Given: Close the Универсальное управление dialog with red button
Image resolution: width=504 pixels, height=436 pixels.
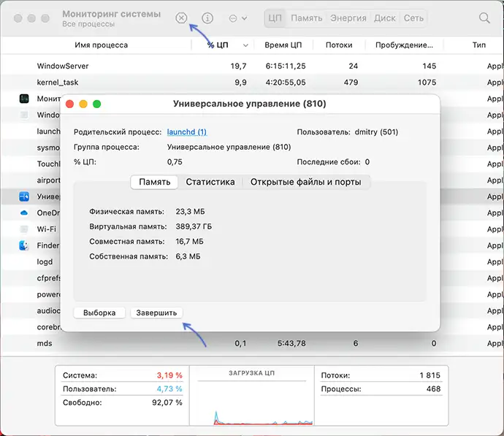Looking at the screenshot, I should [x=69, y=104].
